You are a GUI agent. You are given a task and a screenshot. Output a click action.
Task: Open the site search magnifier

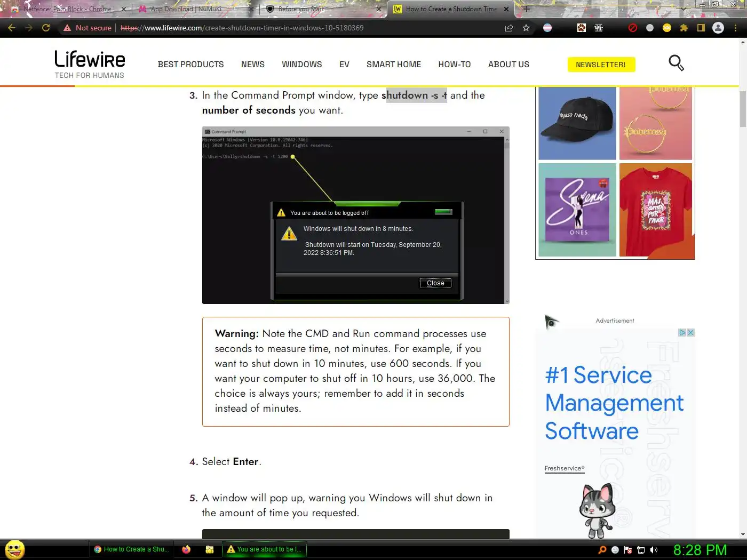(x=676, y=63)
